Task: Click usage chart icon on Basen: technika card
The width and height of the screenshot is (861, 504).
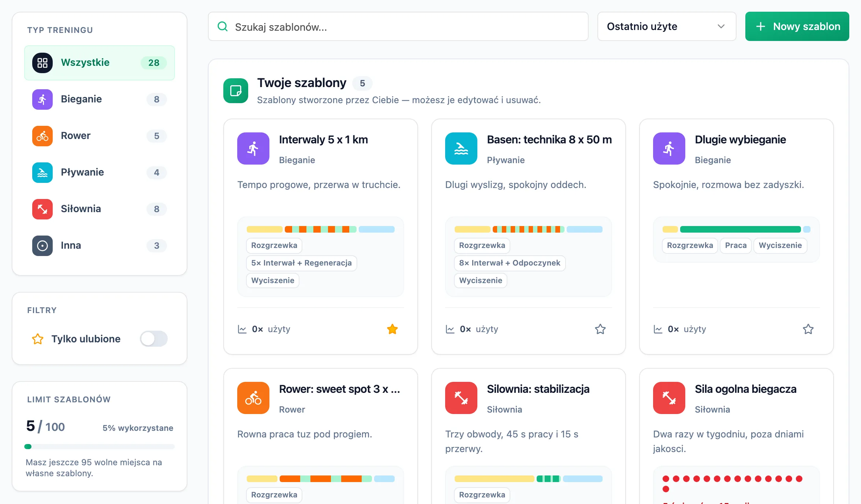Action: pyautogui.click(x=450, y=329)
